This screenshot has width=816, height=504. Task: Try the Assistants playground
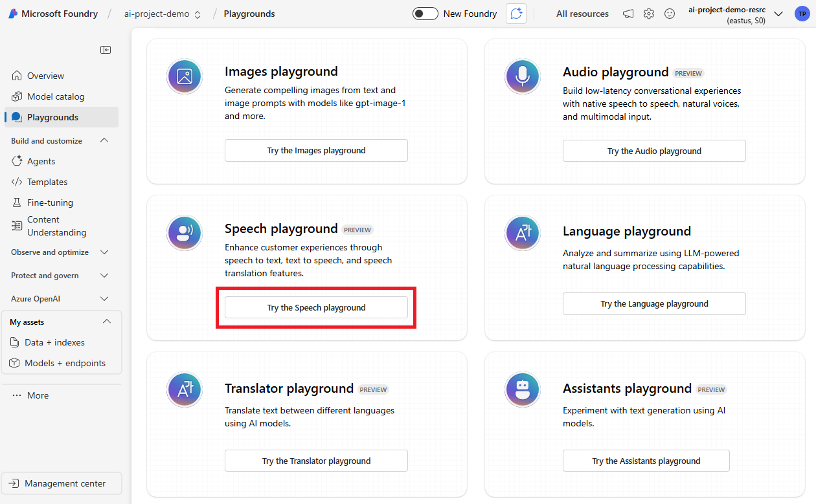point(646,461)
